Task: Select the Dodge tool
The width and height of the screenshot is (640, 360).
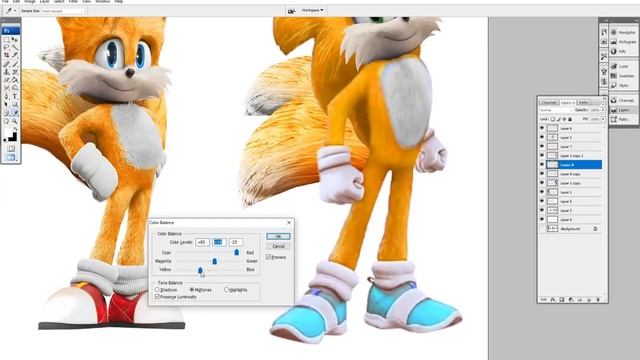Action: (15, 87)
